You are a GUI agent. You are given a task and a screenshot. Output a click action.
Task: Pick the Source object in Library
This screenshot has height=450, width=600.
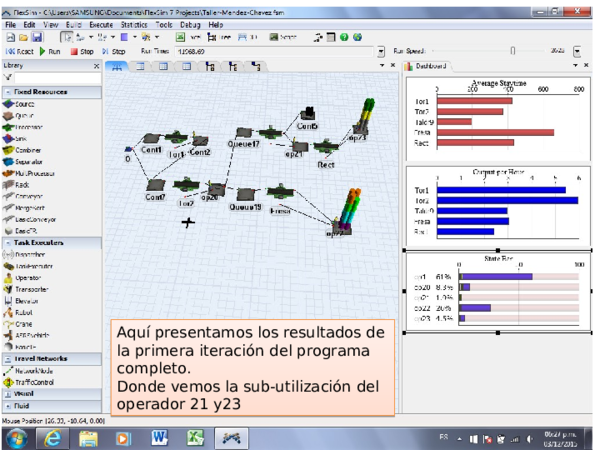pyautogui.click(x=19, y=104)
